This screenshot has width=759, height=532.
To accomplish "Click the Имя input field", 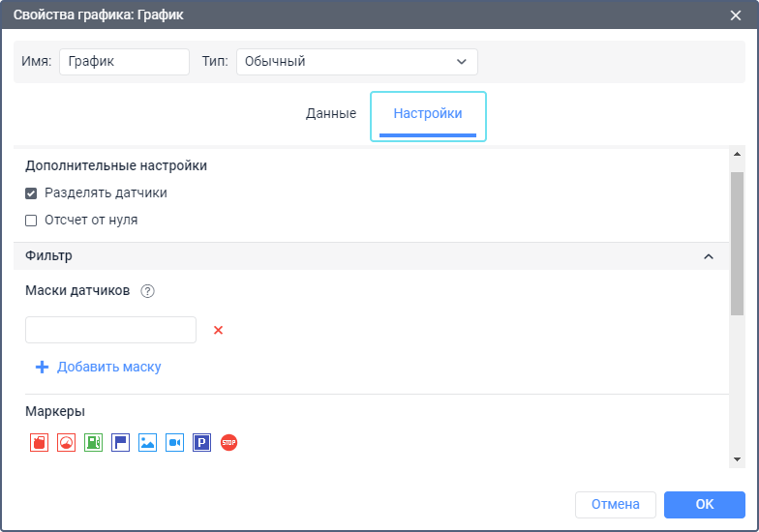I will pos(124,62).
